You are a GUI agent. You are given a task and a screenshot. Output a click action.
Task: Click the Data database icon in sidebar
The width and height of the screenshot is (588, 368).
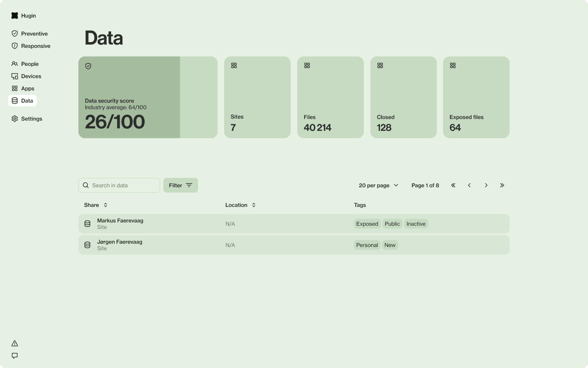(x=15, y=101)
